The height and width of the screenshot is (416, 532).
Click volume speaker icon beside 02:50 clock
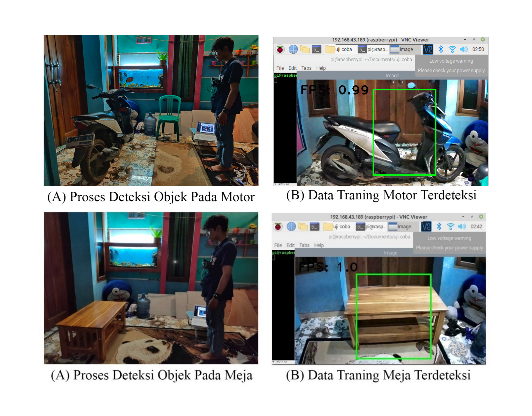coord(463,49)
